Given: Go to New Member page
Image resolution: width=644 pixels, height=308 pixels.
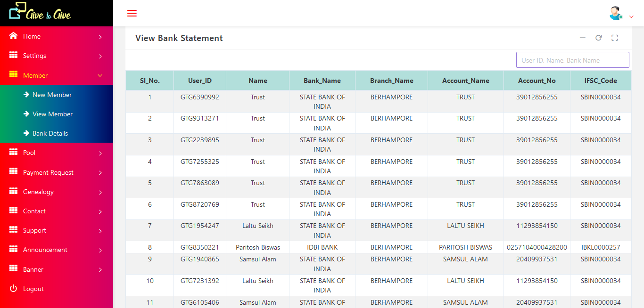Looking at the screenshot, I should pos(52,95).
